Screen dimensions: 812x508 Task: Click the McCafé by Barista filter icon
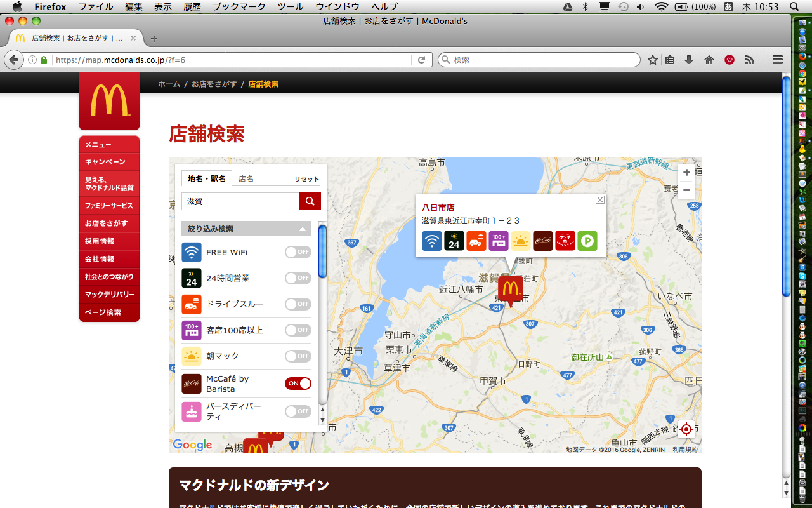pyautogui.click(x=192, y=384)
